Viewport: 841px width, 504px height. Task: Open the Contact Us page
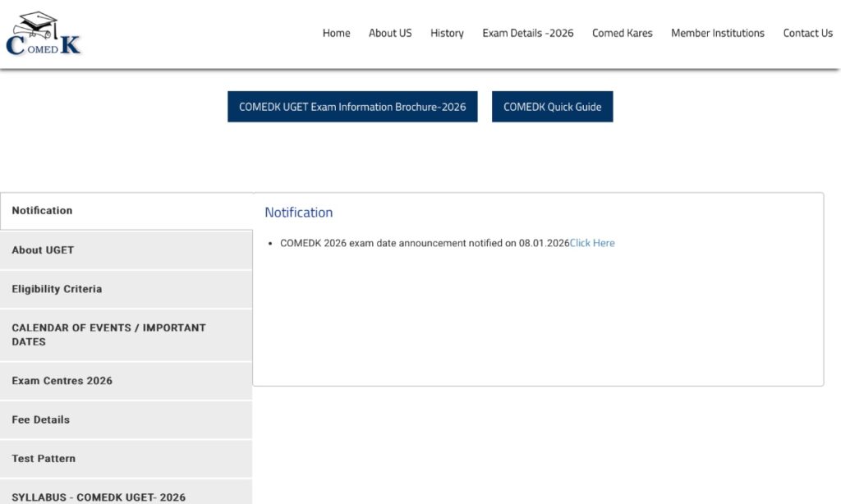coord(807,34)
